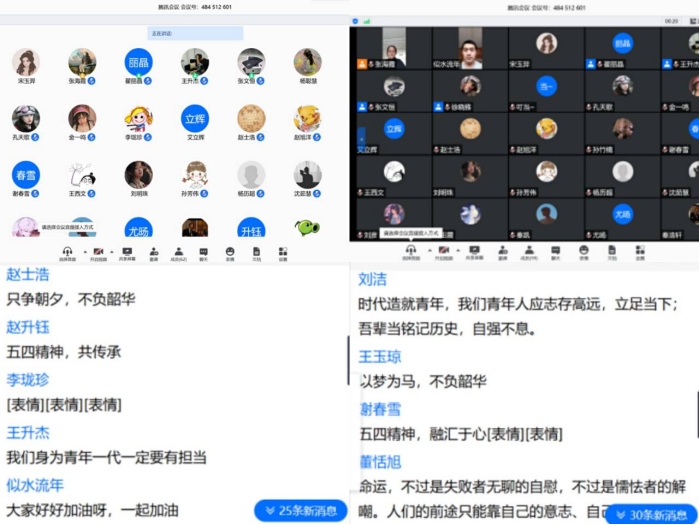Open the emoji reactions in left toolbar

230,251
